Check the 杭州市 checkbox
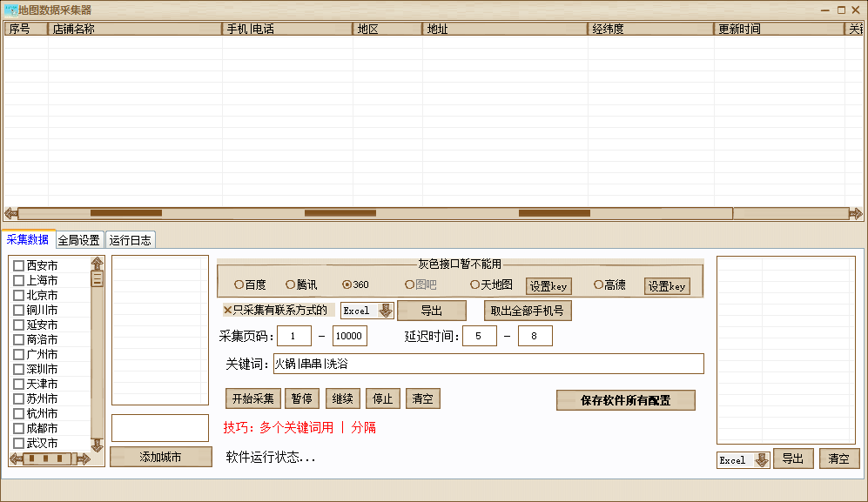868x502 pixels. pos(18,413)
